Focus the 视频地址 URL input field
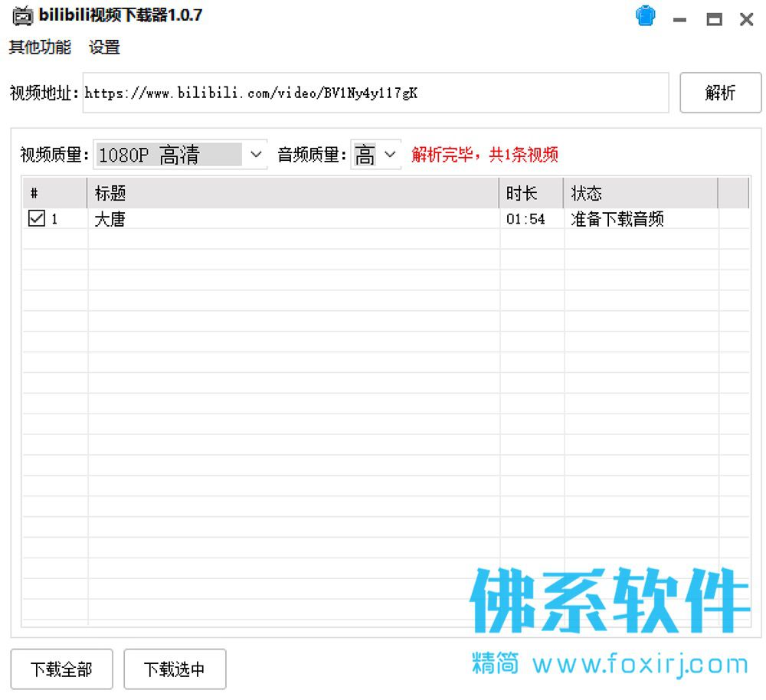 (x=375, y=93)
